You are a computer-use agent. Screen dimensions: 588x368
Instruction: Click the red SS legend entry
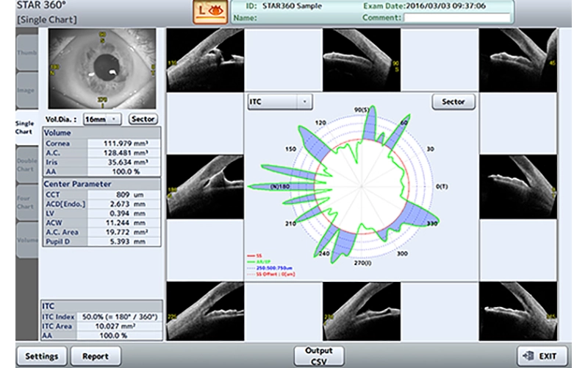point(254,255)
